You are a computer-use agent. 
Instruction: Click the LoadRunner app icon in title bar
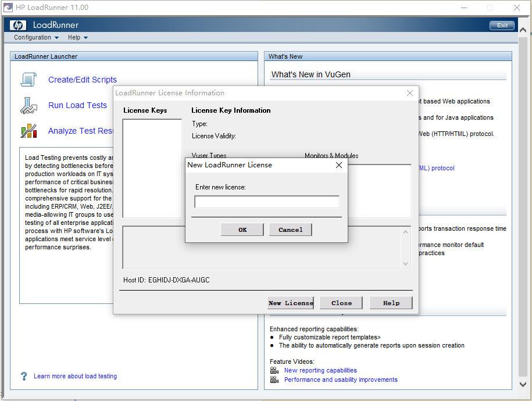tap(8, 8)
